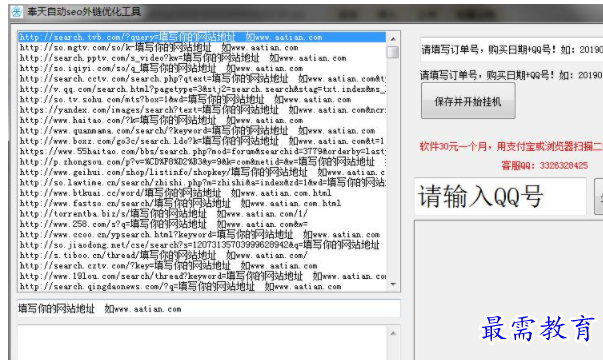Click the URL list scrollbar thumb
The width and height of the screenshot is (603, 360).
click(393, 52)
